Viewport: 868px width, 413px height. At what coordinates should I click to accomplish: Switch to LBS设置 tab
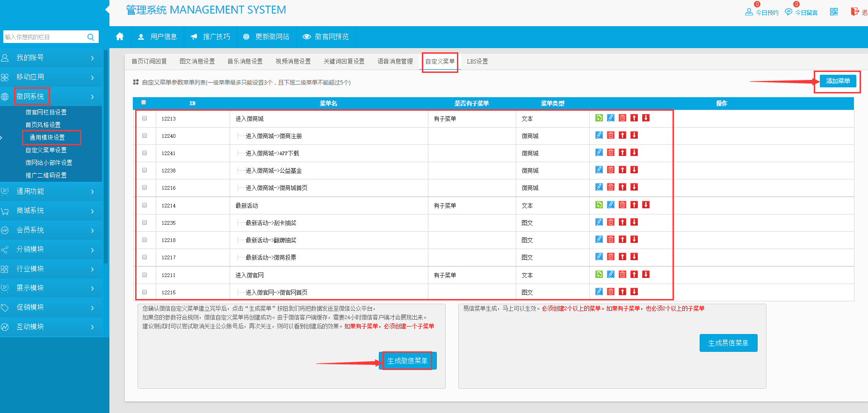tap(477, 61)
